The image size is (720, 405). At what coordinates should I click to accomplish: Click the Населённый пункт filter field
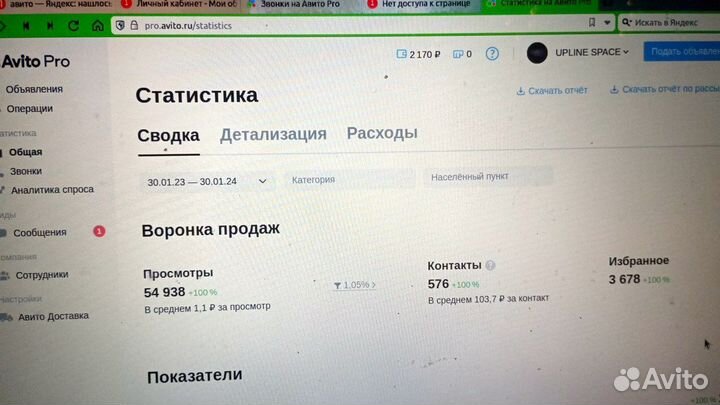click(x=489, y=176)
